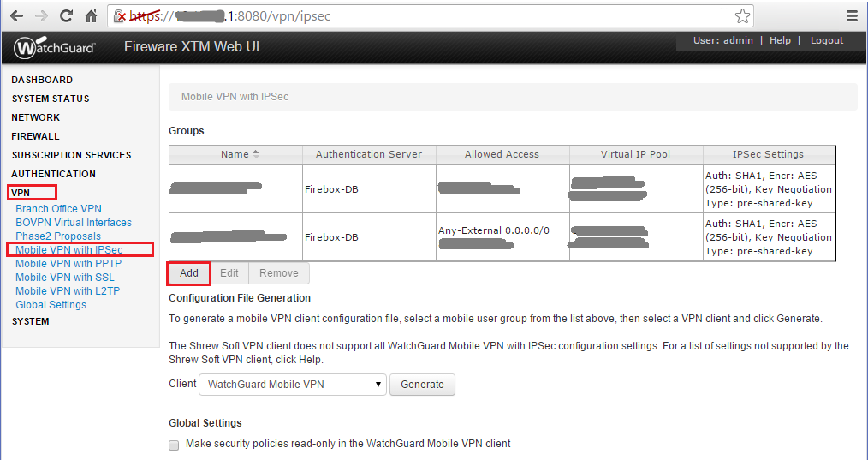The image size is (868, 460).
Task: Add a new Mobile VPN group
Action: pos(189,273)
